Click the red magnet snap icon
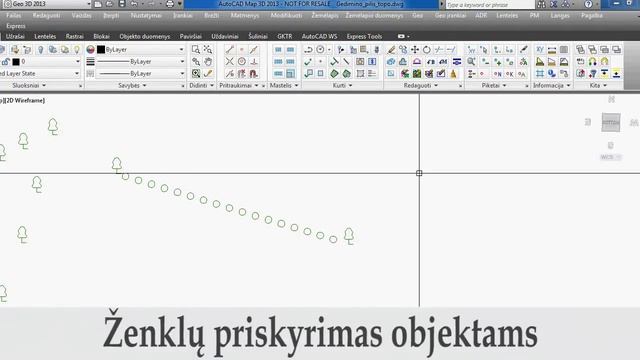 pyautogui.click(x=253, y=74)
